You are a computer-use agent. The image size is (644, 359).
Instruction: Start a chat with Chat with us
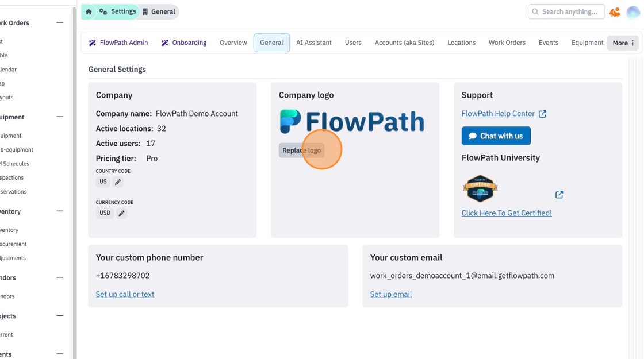[x=496, y=136]
